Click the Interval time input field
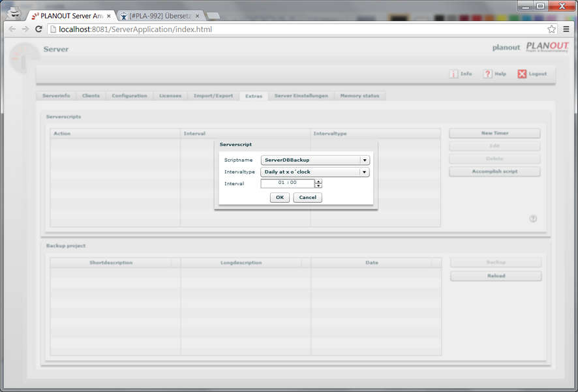Image resolution: width=578 pixels, height=392 pixels. (x=288, y=183)
